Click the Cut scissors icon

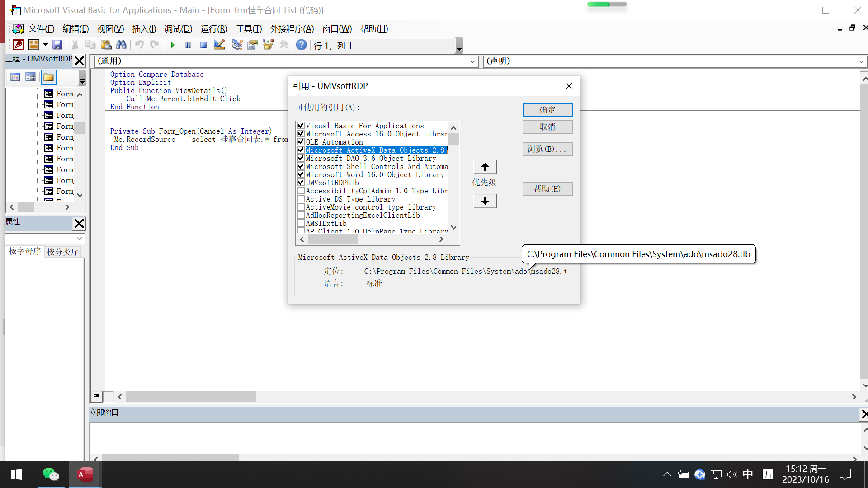pos(75,45)
